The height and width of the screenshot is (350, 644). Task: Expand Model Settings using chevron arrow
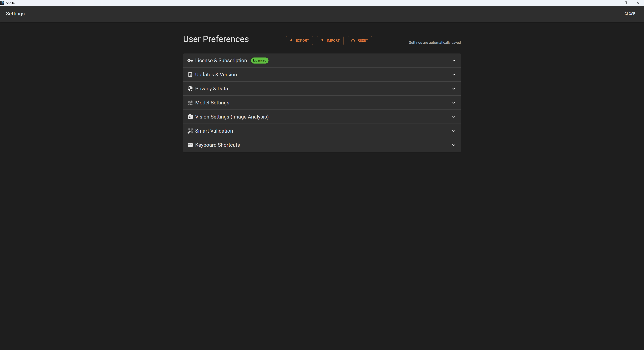453,103
